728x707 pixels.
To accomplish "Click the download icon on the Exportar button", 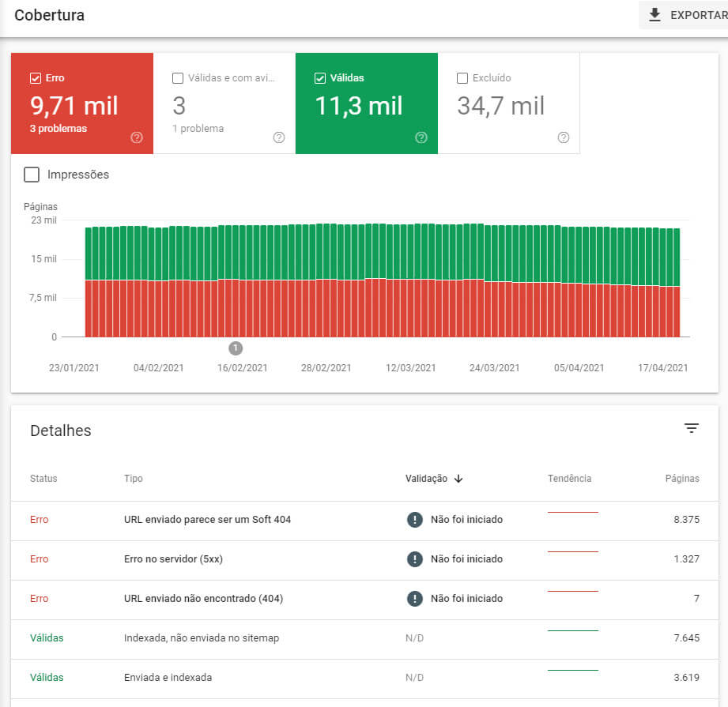I will coord(656,13).
